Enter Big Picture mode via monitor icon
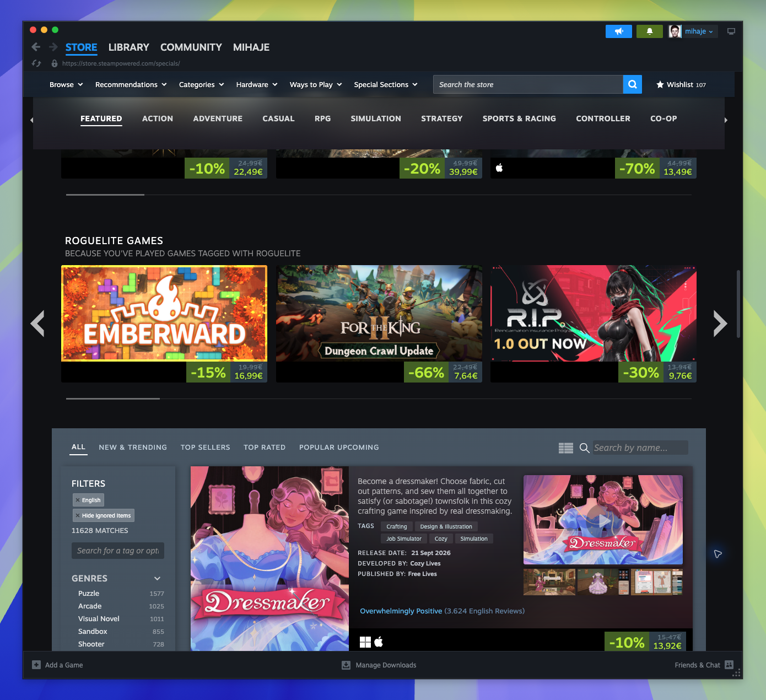 coord(731,31)
